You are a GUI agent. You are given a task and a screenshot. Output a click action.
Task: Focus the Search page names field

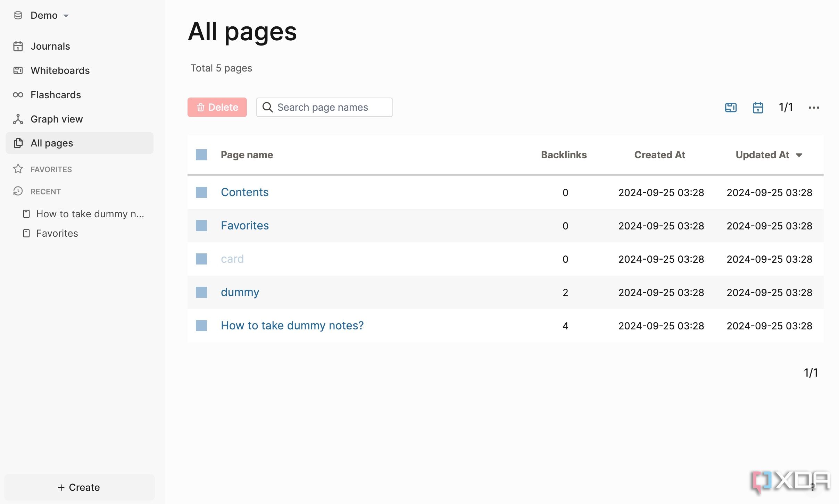(324, 107)
